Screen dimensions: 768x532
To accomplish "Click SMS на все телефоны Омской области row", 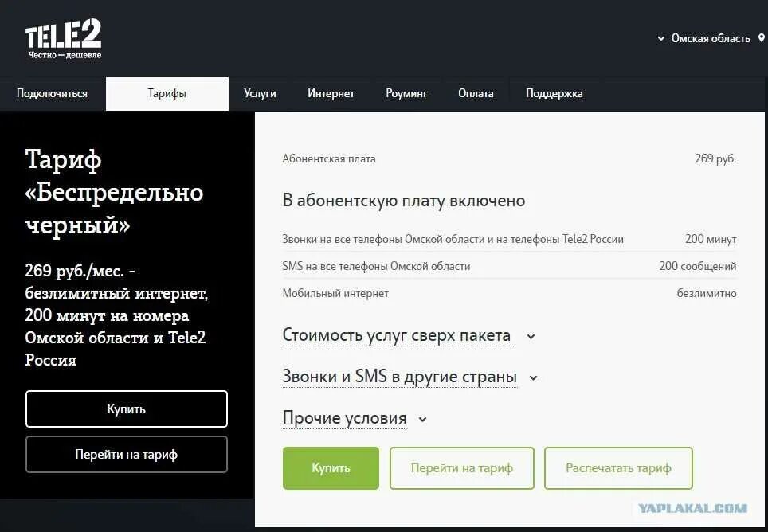I will pos(509,266).
